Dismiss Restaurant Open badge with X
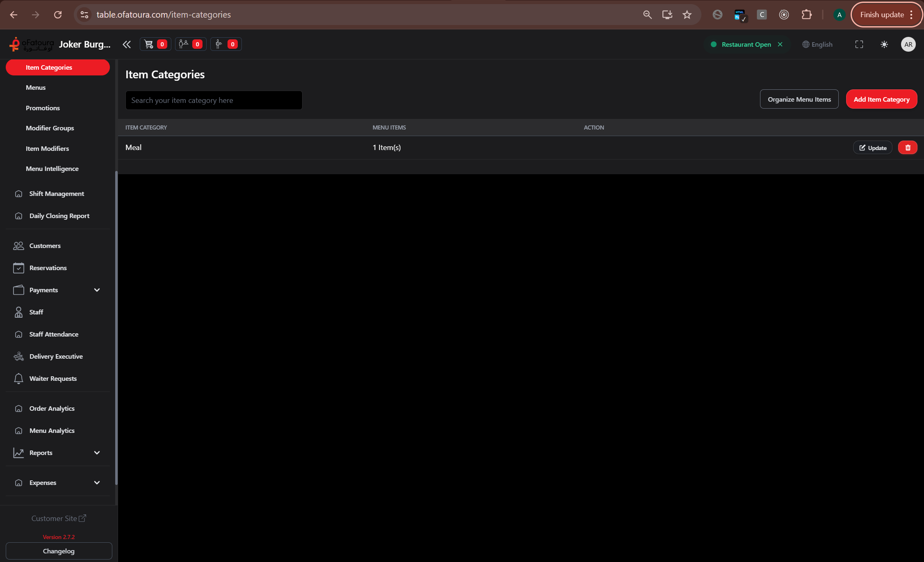Viewport: 924px width, 562px height. 780,44
